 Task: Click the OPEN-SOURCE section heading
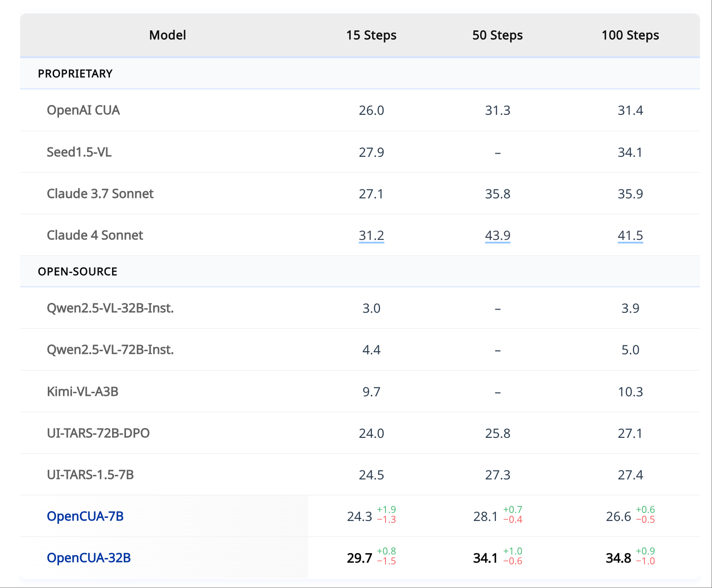tap(78, 272)
